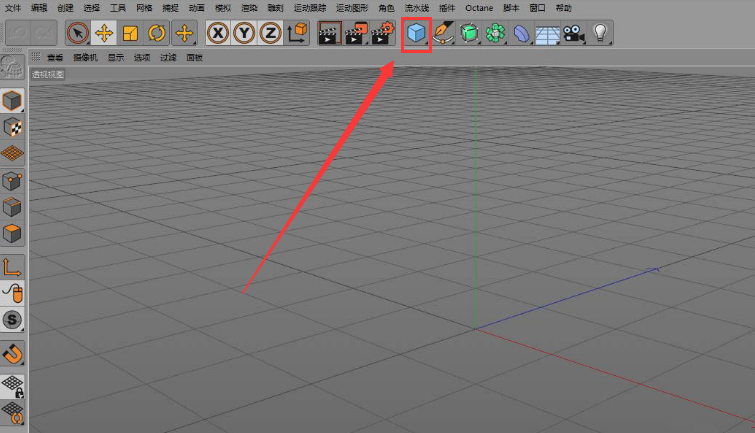Click the Tweak mouse icon in sidebar
The height and width of the screenshot is (433, 755).
[x=12, y=293]
